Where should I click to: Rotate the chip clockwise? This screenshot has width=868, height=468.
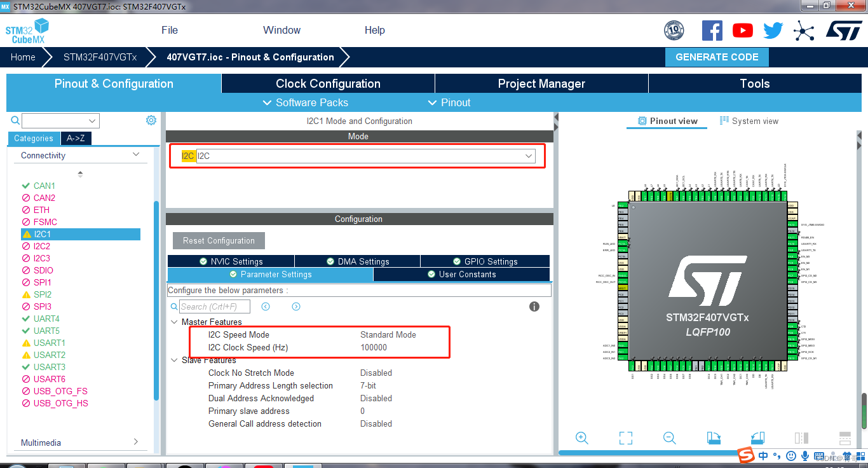pos(713,438)
